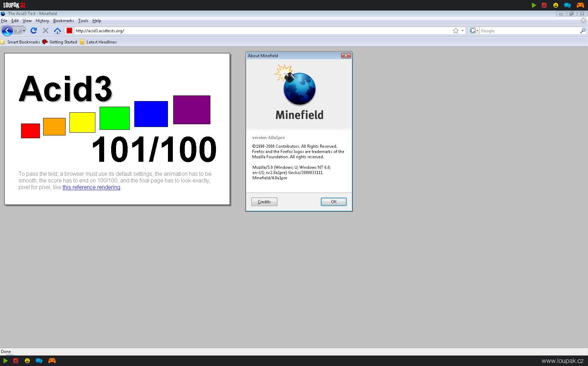The image size is (588, 366).
Task: Expand the back/forward history dropdown arrow
Action: [x=24, y=31]
